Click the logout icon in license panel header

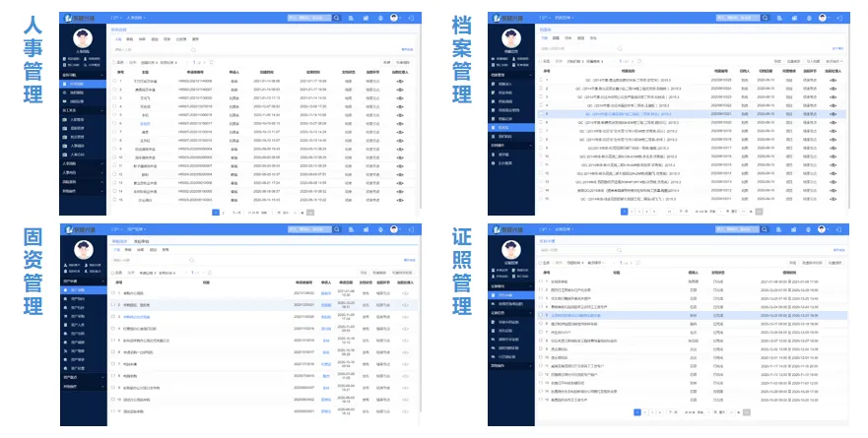839,229
